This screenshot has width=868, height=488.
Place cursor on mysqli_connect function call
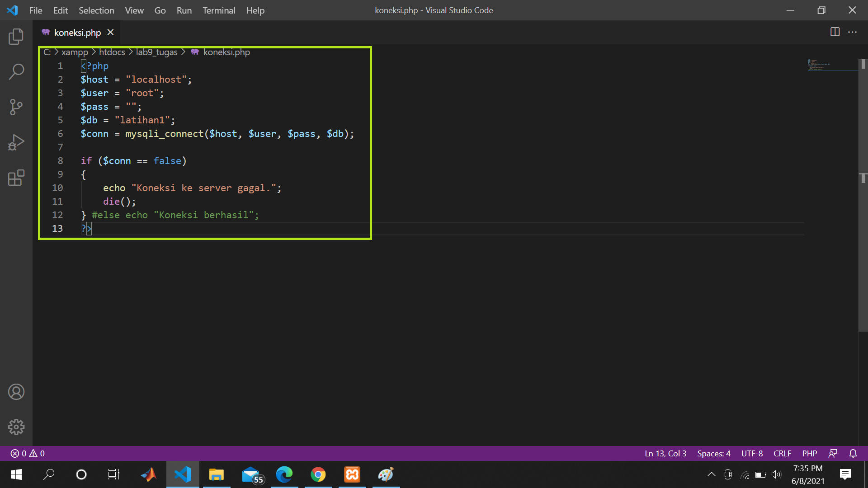click(x=165, y=134)
